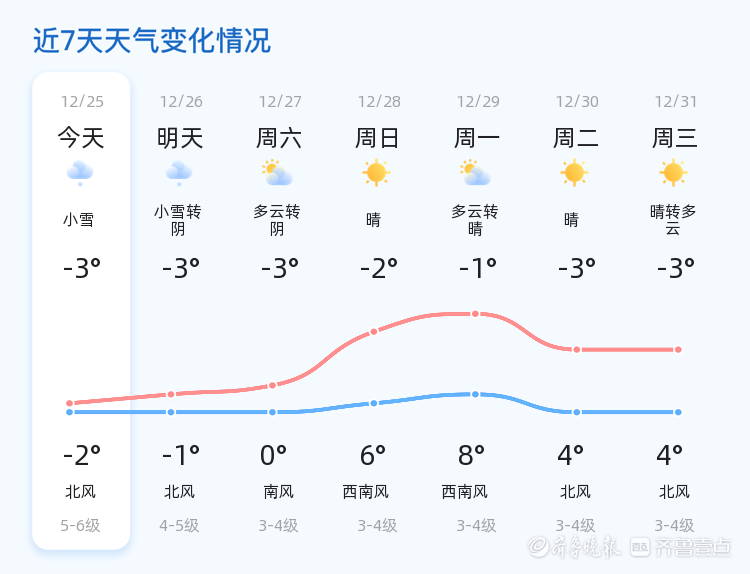Click the 12/31 date text
The height and width of the screenshot is (574, 750).
pos(675,101)
